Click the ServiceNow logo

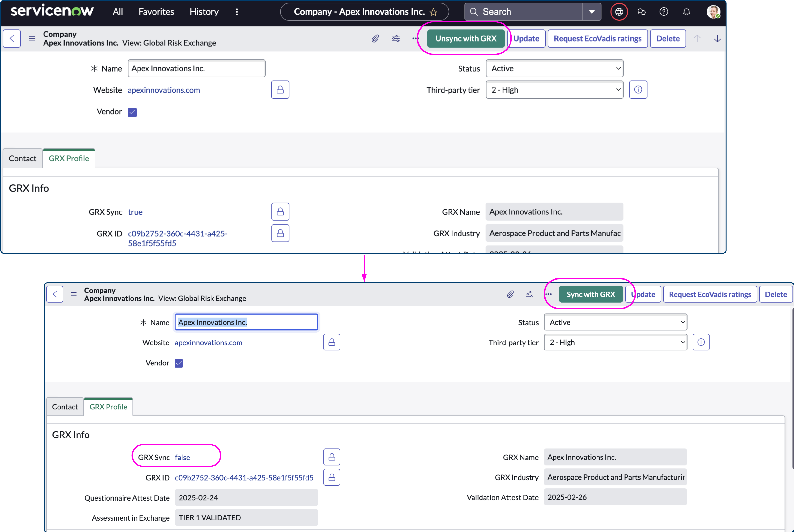tap(52, 11)
